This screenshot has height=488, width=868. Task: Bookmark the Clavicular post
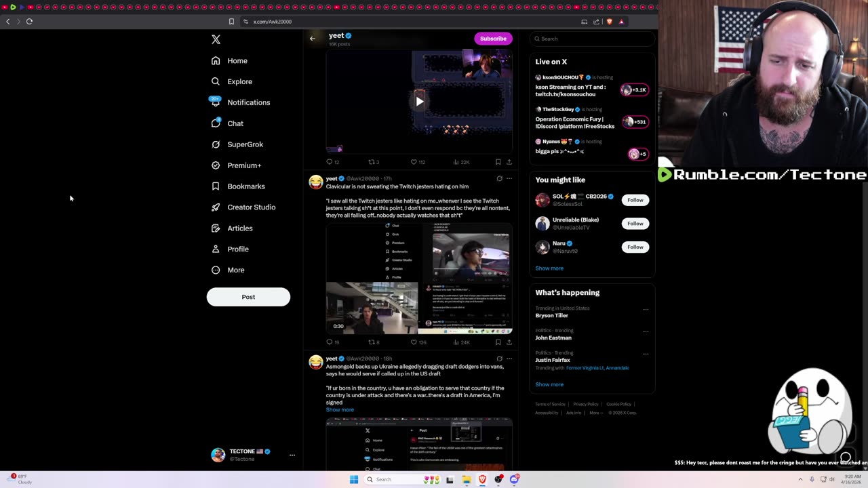(x=498, y=342)
